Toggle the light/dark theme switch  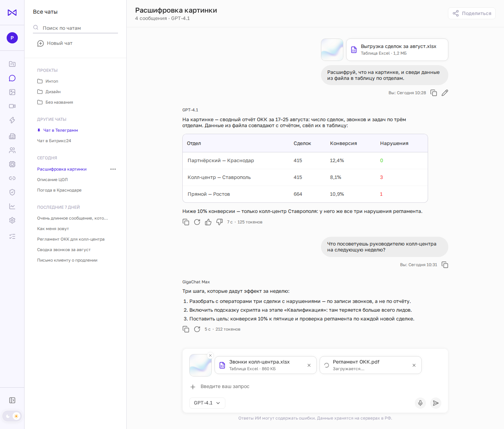click(12, 416)
